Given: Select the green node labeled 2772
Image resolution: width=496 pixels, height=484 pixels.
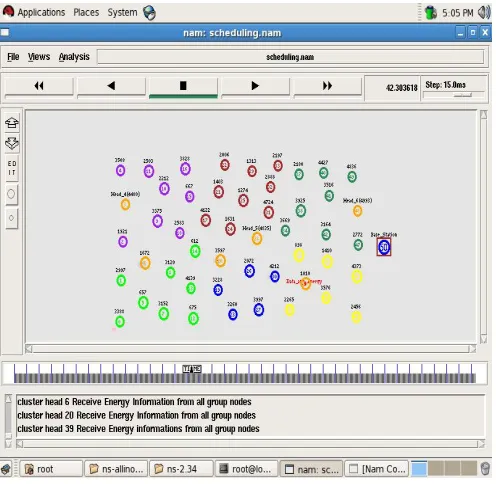Looking at the screenshot, I should [358, 245].
